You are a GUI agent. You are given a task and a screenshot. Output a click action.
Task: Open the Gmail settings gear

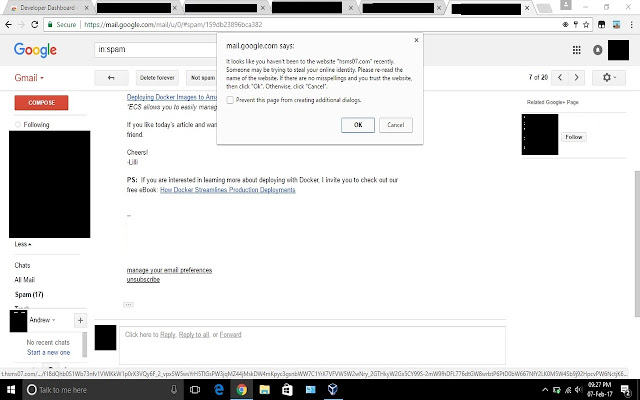pos(609,77)
